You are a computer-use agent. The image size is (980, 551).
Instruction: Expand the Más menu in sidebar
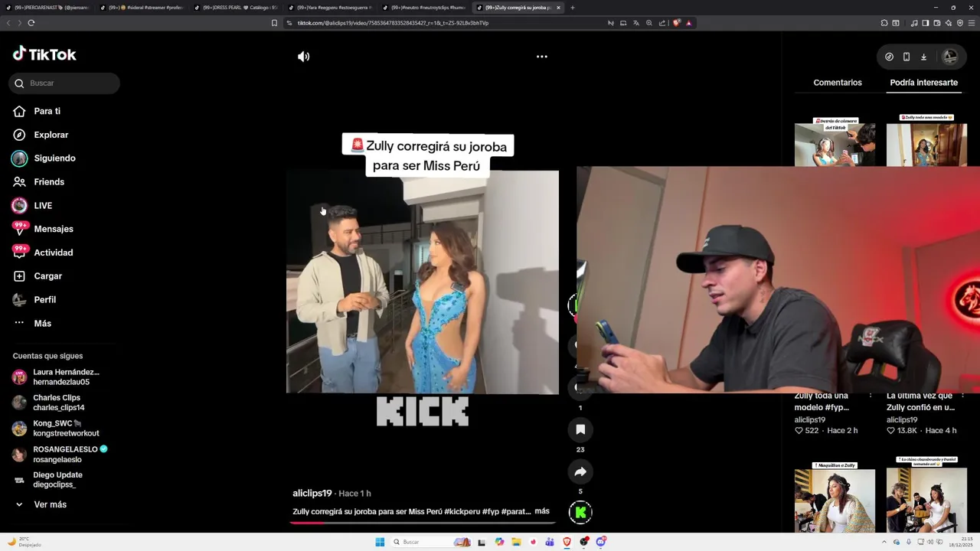(43, 324)
